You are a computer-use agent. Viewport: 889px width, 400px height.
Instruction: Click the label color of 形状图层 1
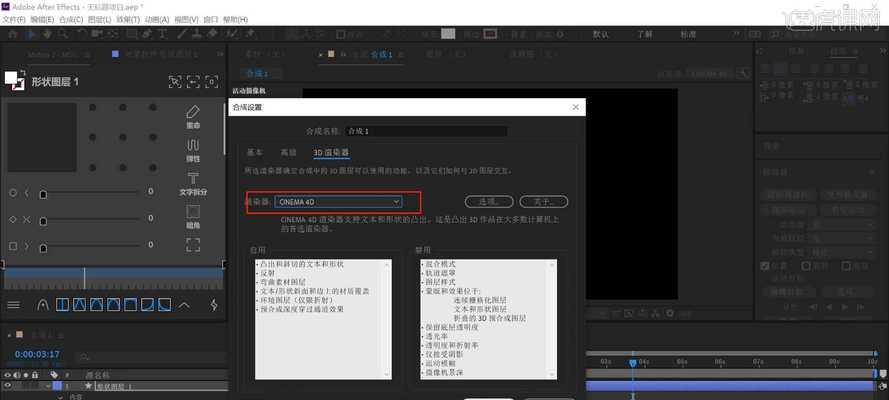57,385
